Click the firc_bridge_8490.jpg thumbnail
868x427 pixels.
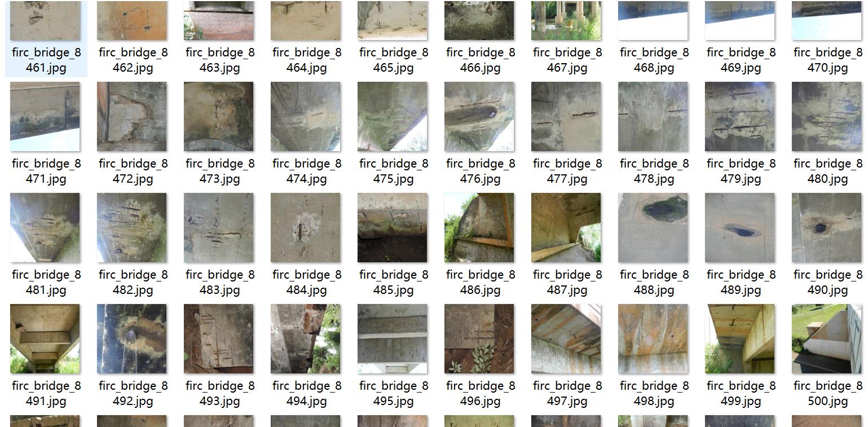tap(827, 228)
